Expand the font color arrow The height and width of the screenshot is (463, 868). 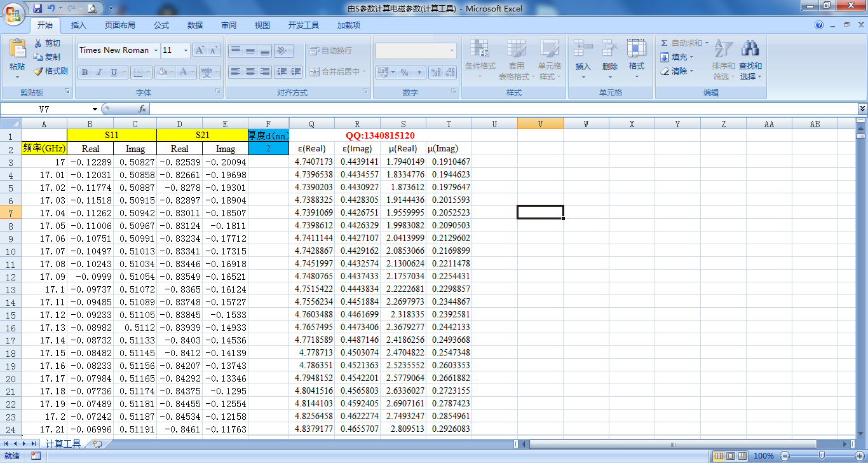(193, 72)
